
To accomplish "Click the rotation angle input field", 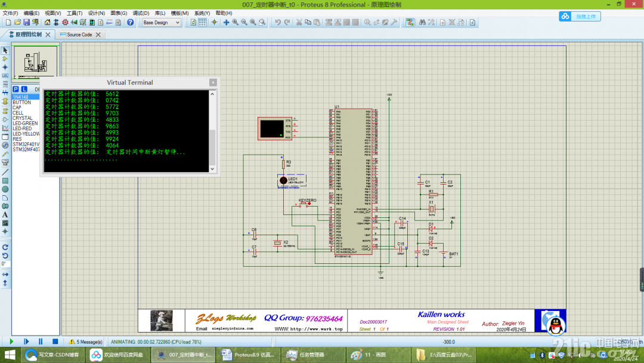I will pyautogui.click(x=5, y=264).
